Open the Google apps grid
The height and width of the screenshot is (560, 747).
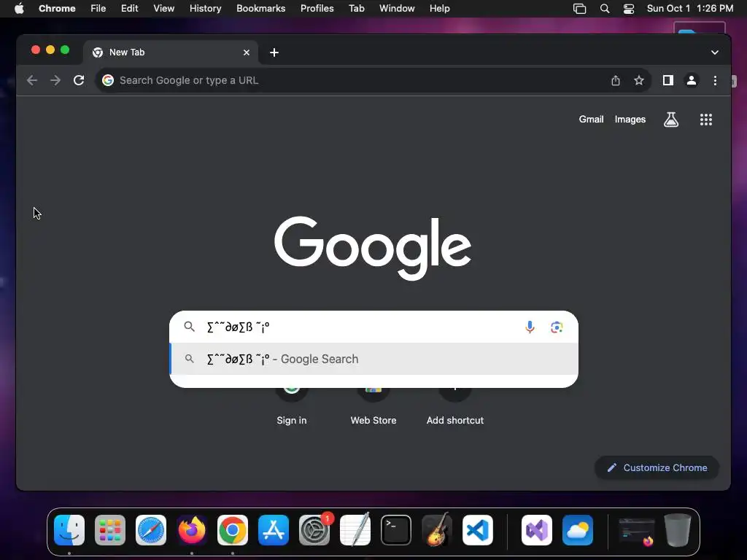coord(706,120)
